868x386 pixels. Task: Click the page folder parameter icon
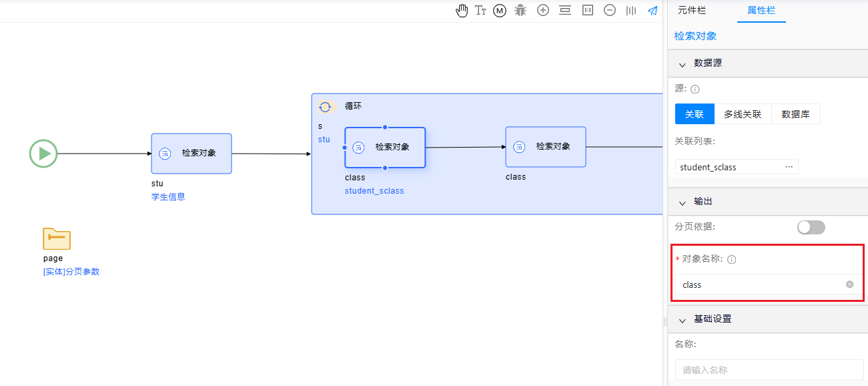point(57,238)
